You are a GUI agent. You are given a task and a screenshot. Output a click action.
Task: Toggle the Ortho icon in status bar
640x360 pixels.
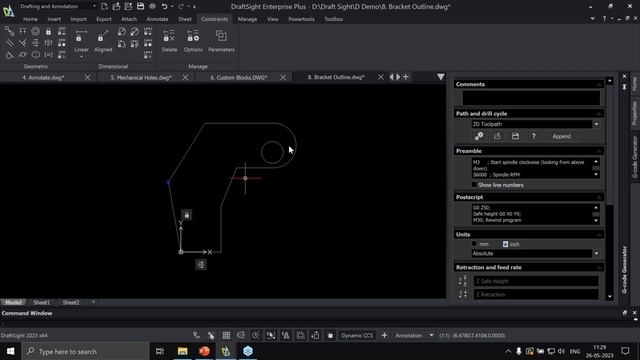point(241,336)
